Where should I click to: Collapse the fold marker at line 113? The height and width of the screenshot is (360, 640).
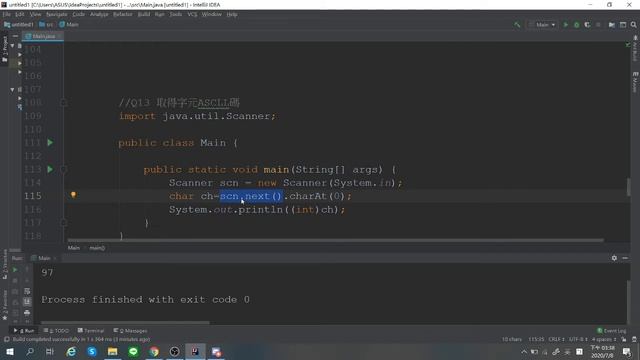point(64,169)
